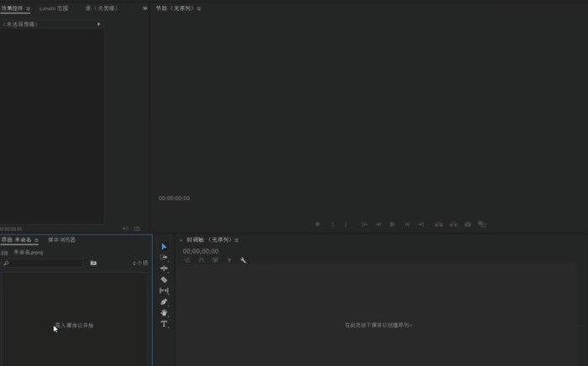Click the Effect Controls timecode at bottom
The width and height of the screenshot is (588, 366).
point(11,229)
